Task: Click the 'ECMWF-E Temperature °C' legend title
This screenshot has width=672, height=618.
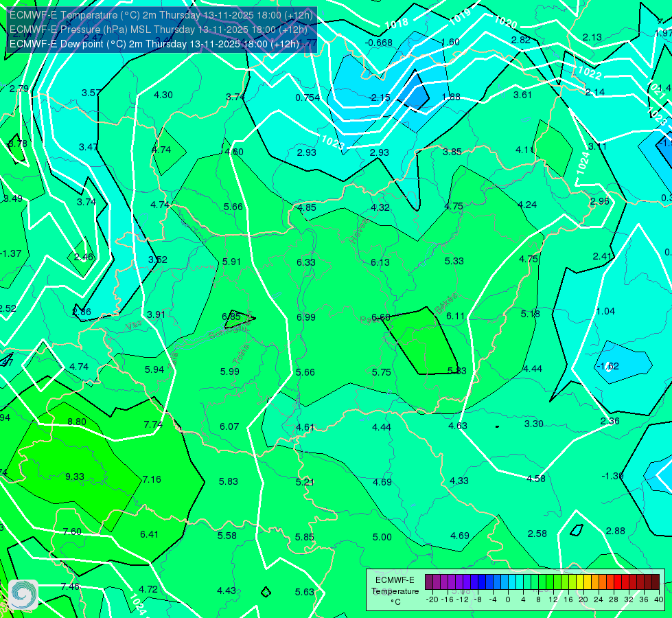Action: pos(395,591)
